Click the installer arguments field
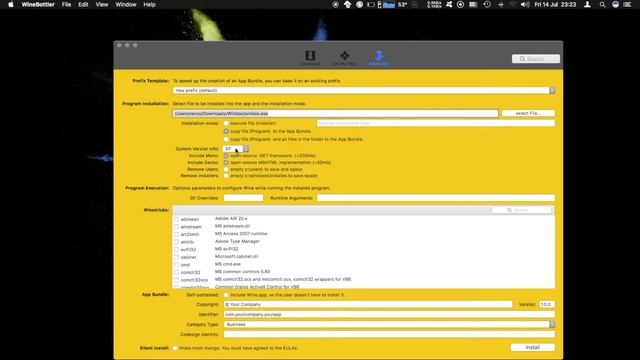 (x=436, y=123)
